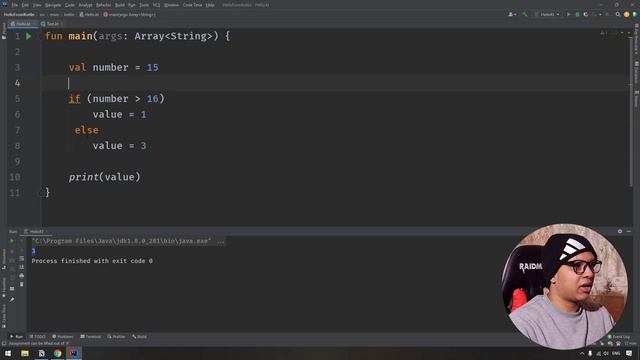Print the Run console output
Image resolution: width=640 pixels, height=360 pixels.
[x=22, y=276]
